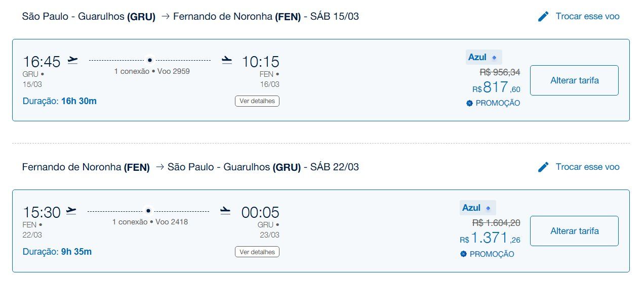Viewport: 644px width, 281px height.
Task: Click the diamond icon in the first Azul badge
Action: tap(494, 58)
